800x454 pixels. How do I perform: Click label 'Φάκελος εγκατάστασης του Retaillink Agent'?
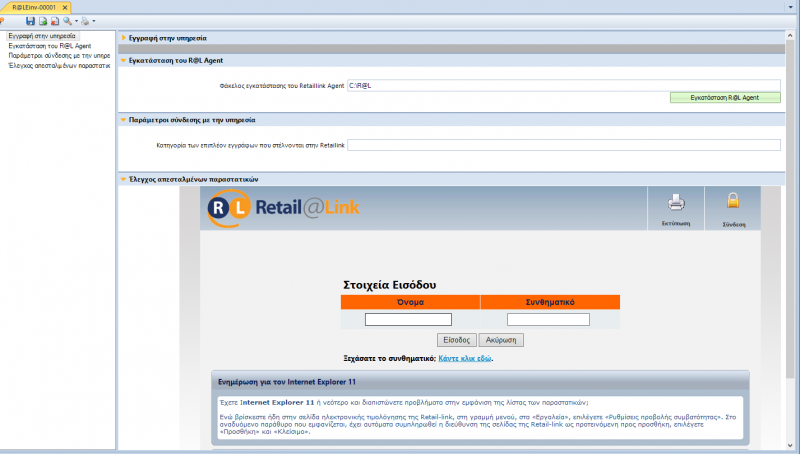point(282,86)
